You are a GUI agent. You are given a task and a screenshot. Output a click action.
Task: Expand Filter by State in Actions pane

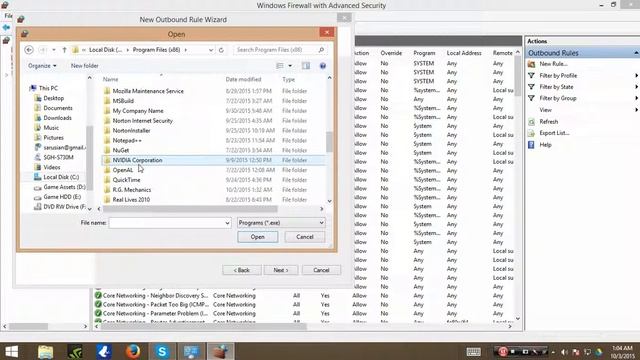556,87
